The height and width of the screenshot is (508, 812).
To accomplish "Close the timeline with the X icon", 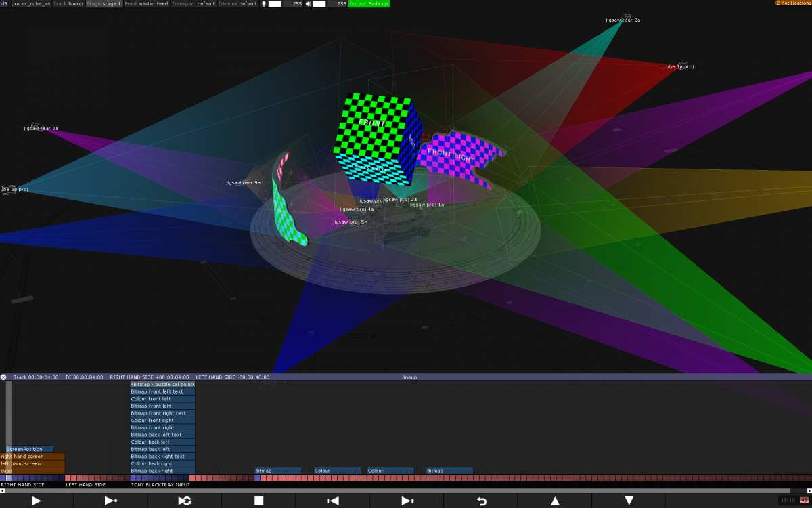I will (x=3, y=377).
